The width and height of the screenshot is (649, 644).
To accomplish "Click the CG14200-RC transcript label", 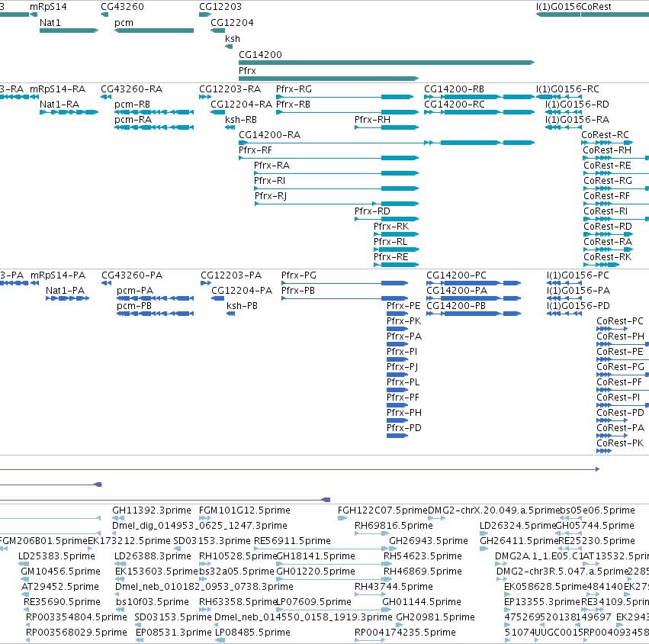I will (455, 105).
